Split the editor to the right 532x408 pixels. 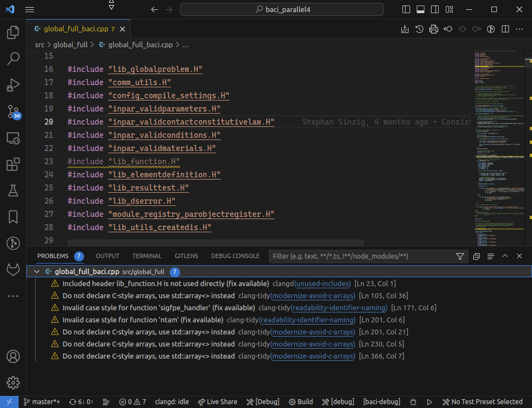505,29
